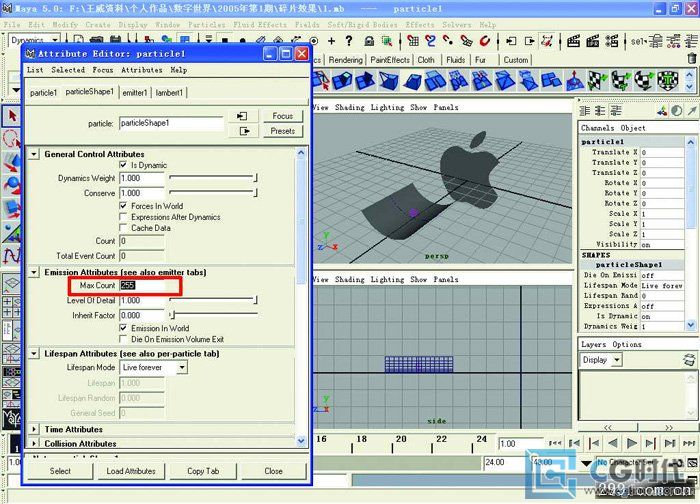Viewport: 700px width, 504px height.
Task: Toggle the Forces In World checkbox
Action: pos(123,206)
